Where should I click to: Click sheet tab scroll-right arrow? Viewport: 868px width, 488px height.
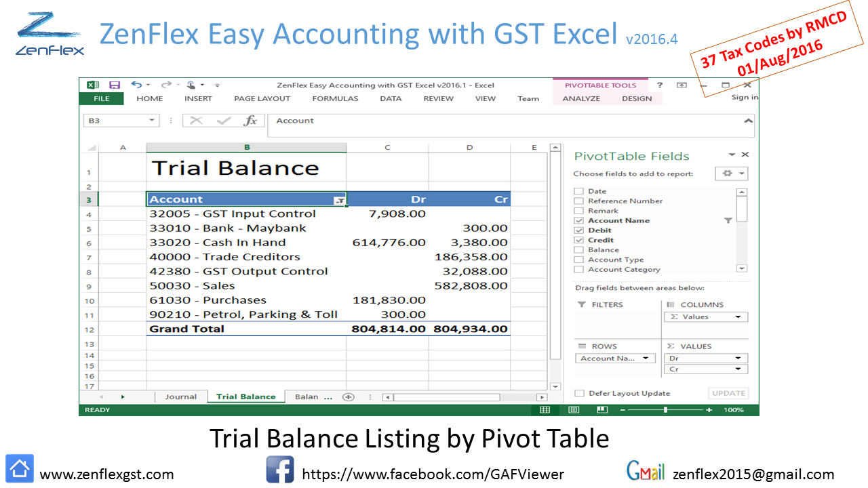click(123, 397)
